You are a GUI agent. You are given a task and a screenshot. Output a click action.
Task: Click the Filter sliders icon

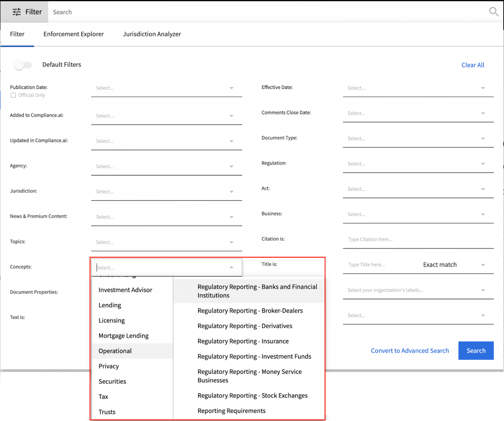coord(16,12)
